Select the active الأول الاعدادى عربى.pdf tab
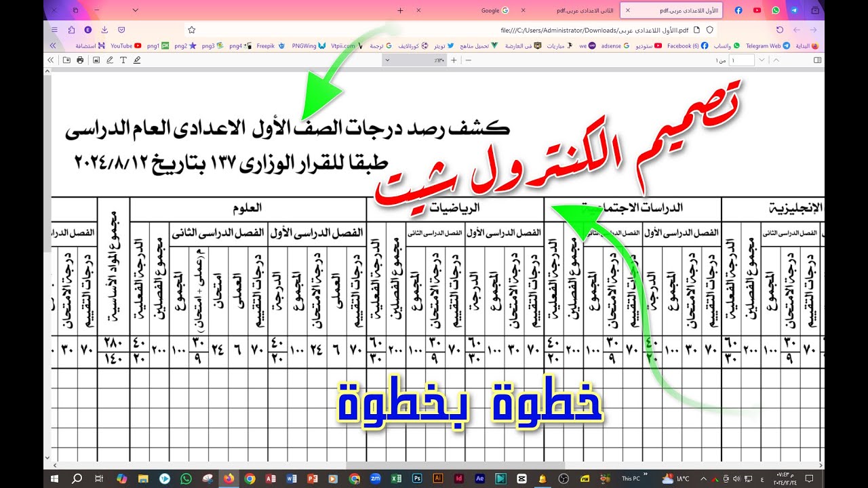The height and width of the screenshot is (488, 868). (671, 10)
